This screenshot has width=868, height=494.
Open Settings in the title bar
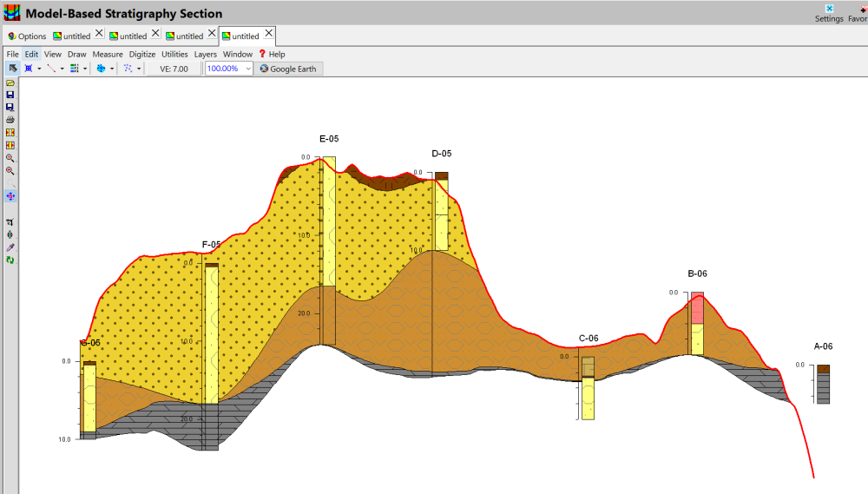coord(829,13)
